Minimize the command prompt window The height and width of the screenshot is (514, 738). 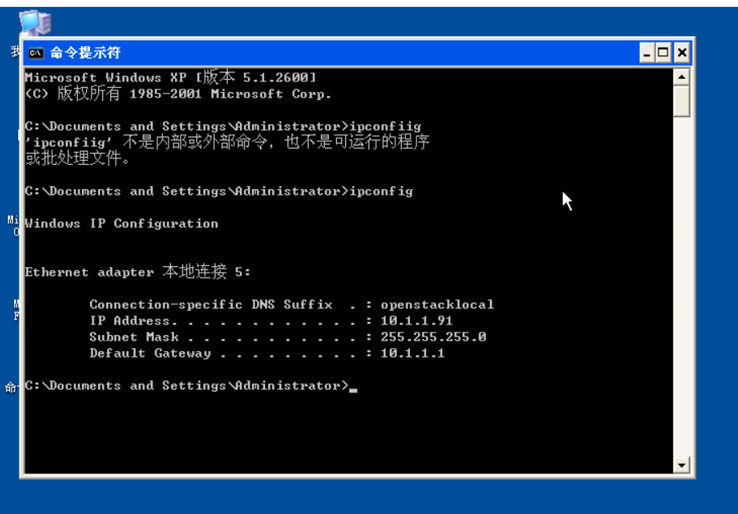[647, 53]
